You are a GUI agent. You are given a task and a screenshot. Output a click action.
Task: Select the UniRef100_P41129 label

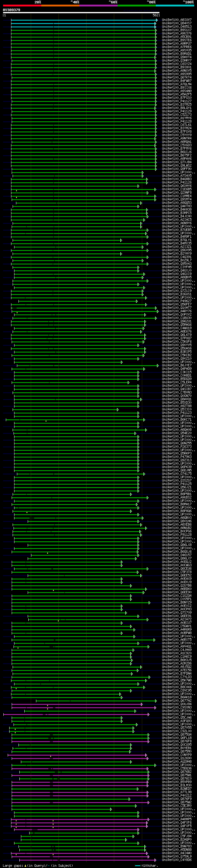[177, 111]
